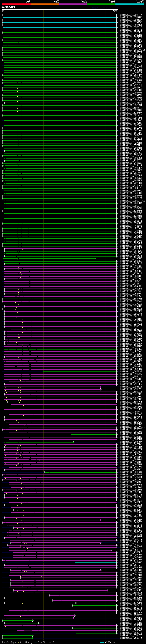Select the UniRef100_Q2PET6 label
The height and width of the screenshot is (644, 146).
point(131,268)
